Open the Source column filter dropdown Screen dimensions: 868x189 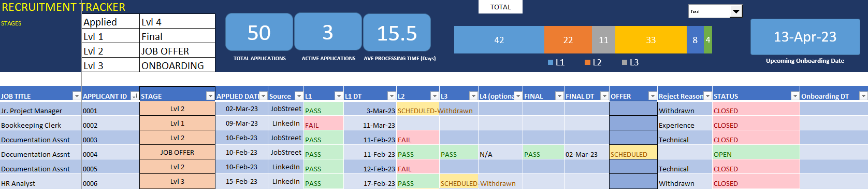[299, 96]
